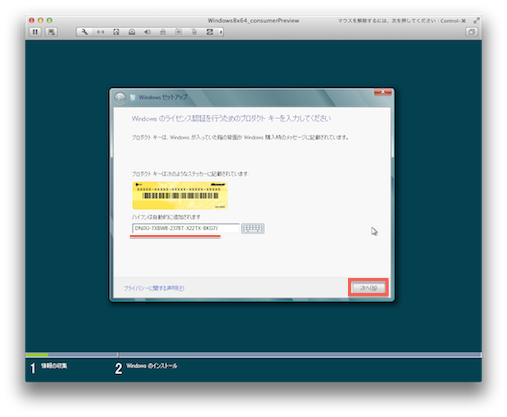The width and height of the screenshot is (507, 417).
Task: Click the dimmed device icon before sharing arrows
Action: (194, 32)
